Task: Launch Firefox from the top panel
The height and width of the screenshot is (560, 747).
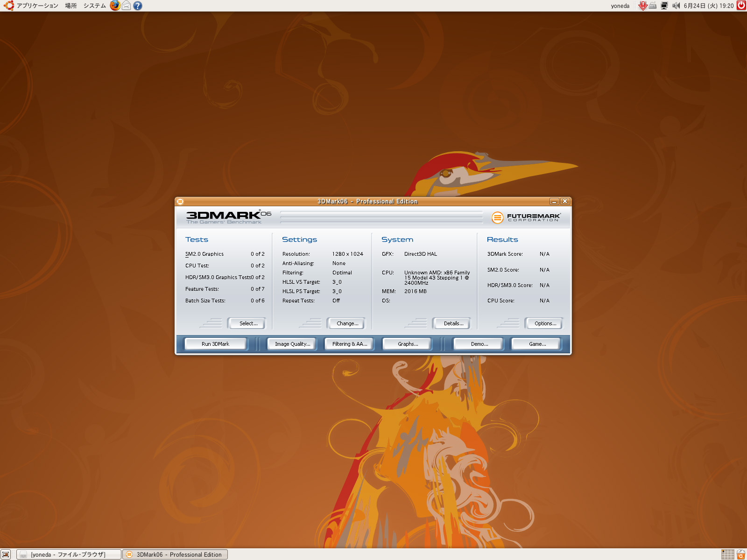Action: (115, 6)
